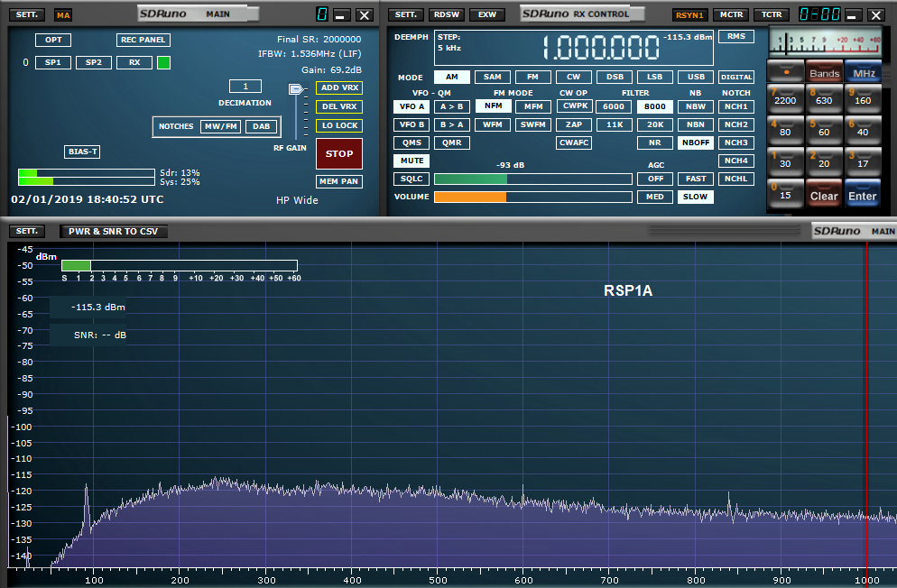The height and width of the screenshot is (588, 897).
Task: Toggle NCHL notch lock
Action: click(x=736, y=179)
